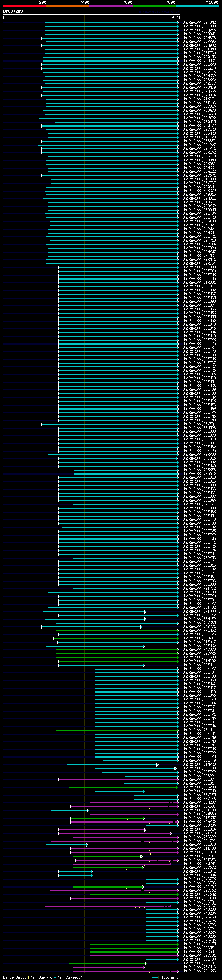
Task: Click the cyan ~100% identity legend segment
Action: tap(197, 6)
